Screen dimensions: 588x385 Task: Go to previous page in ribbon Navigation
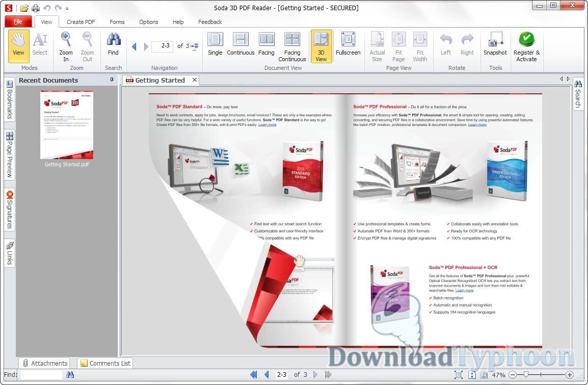tap(134, 46)
